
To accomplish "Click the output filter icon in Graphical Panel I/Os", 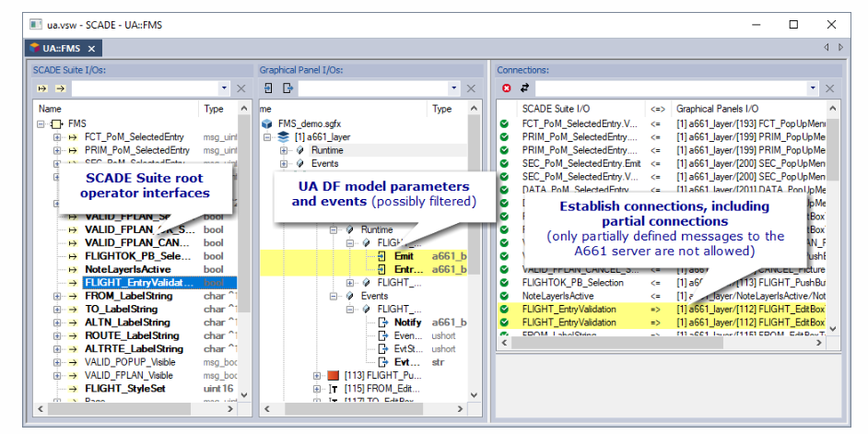I will 287,88.
